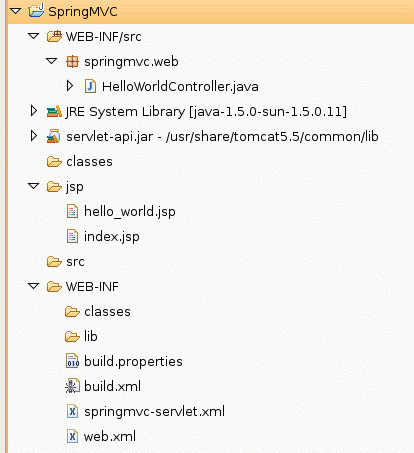
Task: Select hello_world.jsp file name
Action: [130, 212]
